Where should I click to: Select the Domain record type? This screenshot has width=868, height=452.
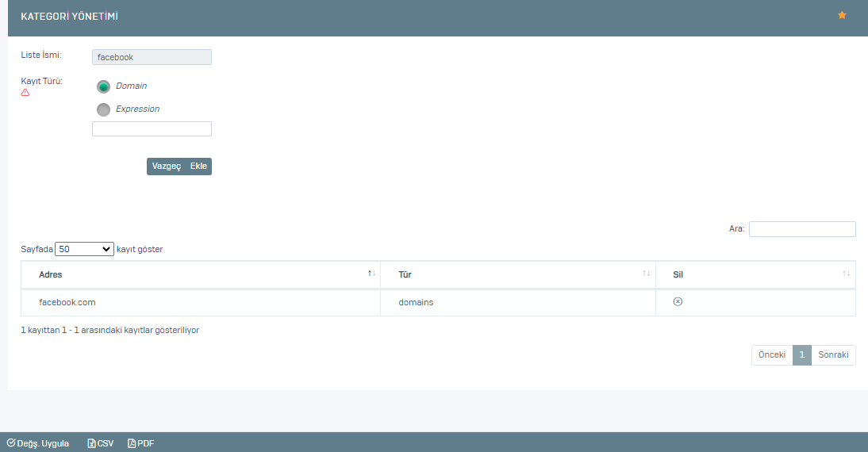pyautogui.click(x=103, y=87)
